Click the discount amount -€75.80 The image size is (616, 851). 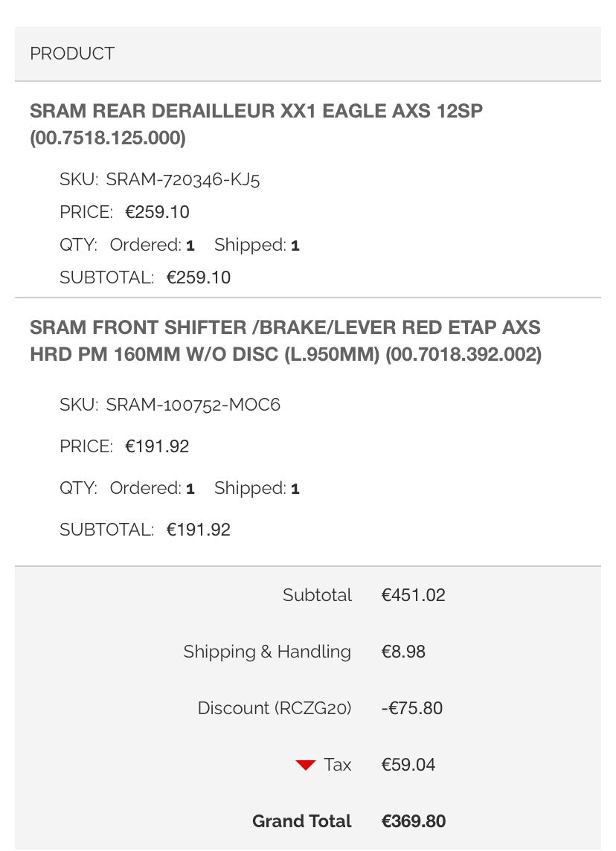[x=412, y=709]
